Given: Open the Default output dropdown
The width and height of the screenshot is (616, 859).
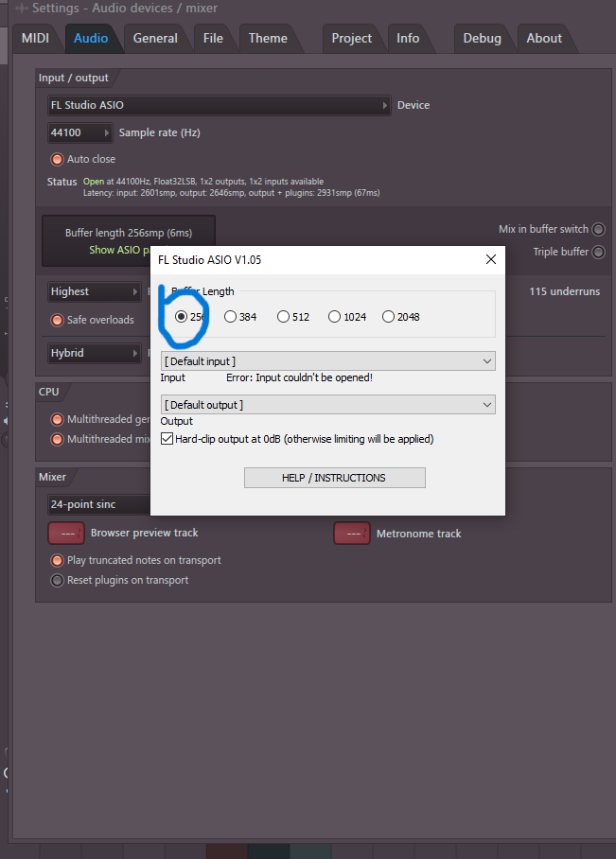Looking at the screenshot, I should [x=328, y=405].
